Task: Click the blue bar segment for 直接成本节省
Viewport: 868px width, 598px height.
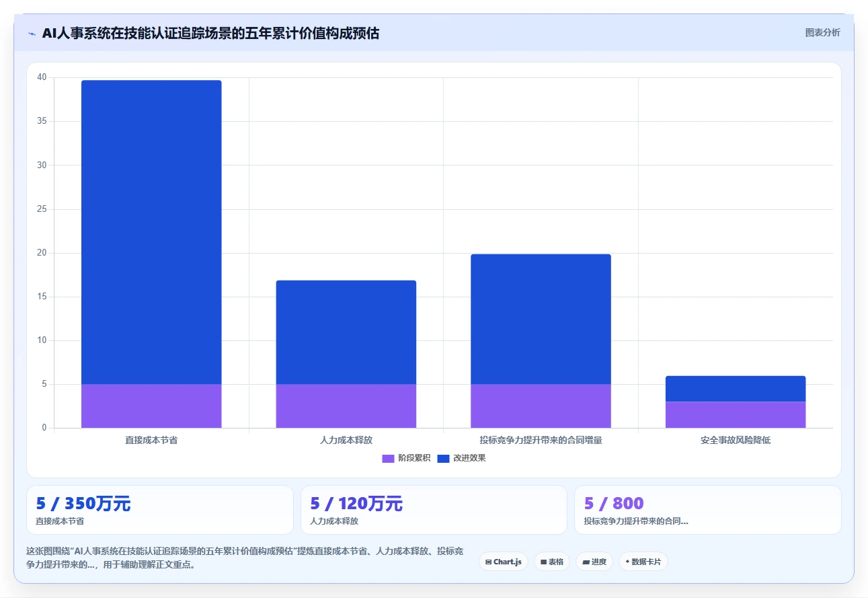Action: (x=151, y=232)
